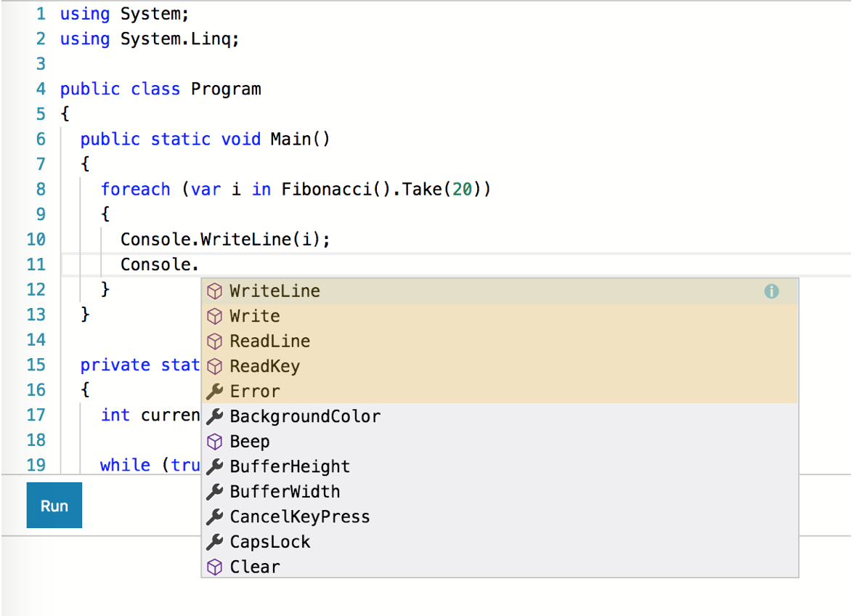Click line number 19 in the gutter
Viewport: 854px width, 616px height.
(36, 465)
